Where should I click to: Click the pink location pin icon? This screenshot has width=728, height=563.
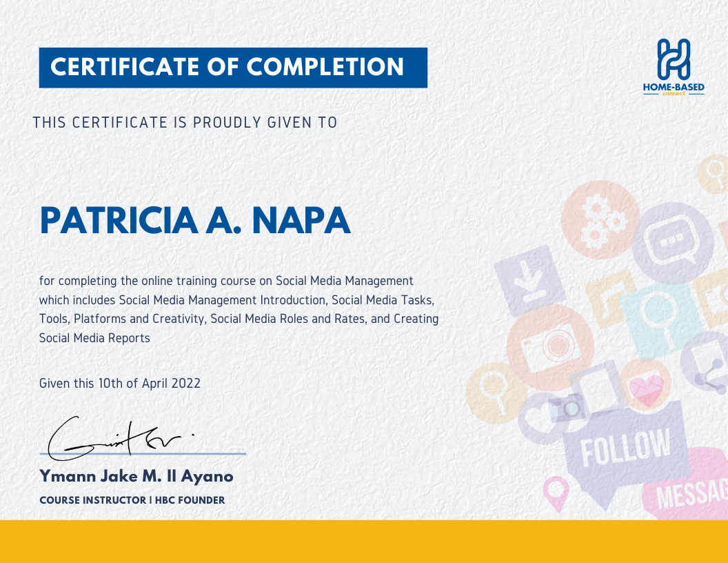coord(556,493)
